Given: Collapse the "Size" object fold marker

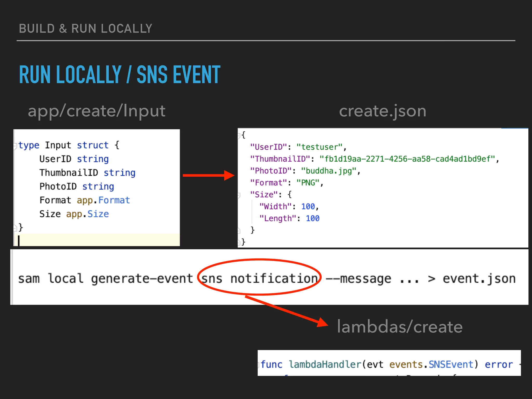Looking at the screenshot, I should tap(239, 195).
